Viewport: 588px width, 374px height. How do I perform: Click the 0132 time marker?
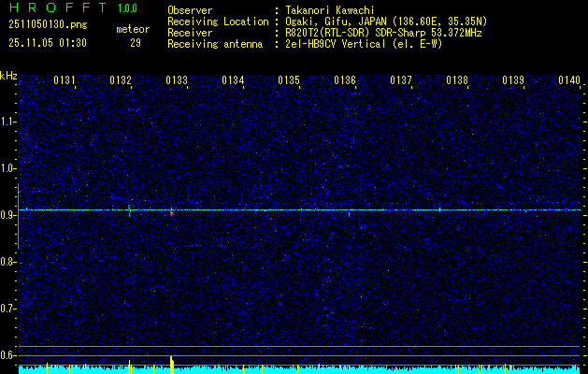[121, 79]
